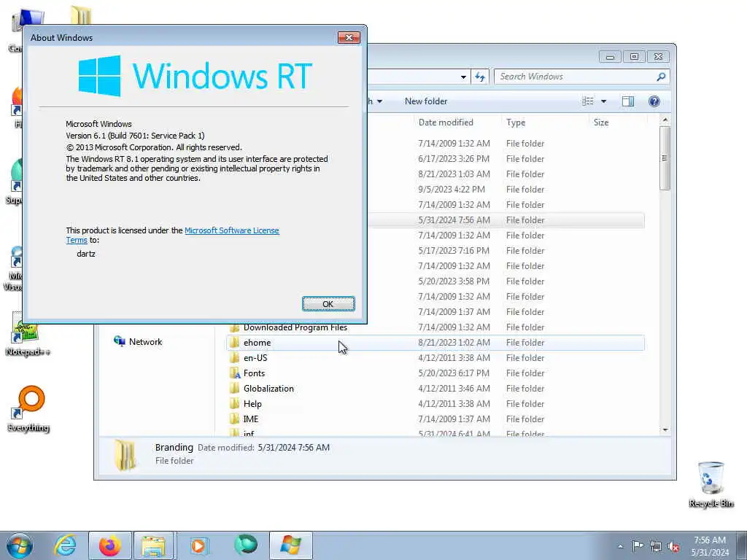
Task: Click the IME folder icon
Action: coord(234,419)
